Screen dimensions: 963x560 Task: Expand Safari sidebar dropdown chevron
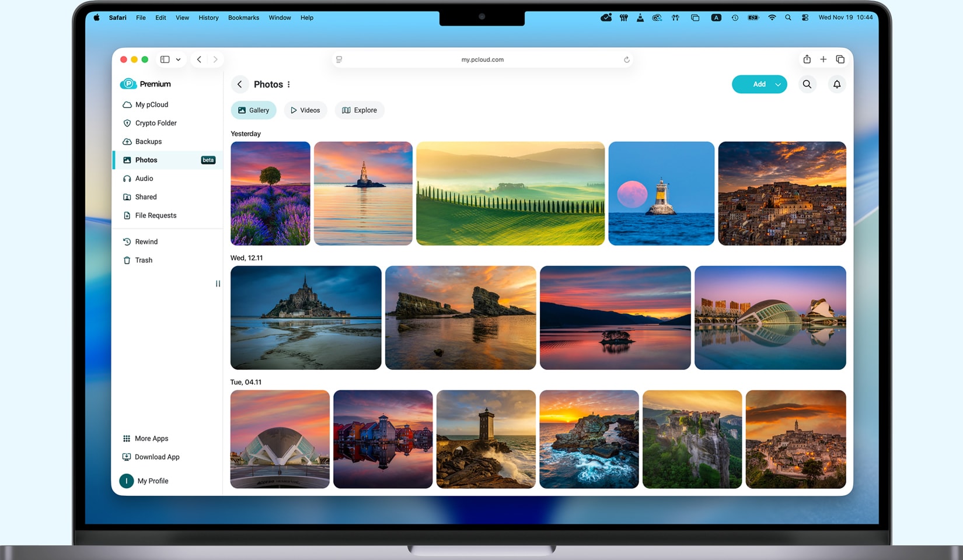[178, 60]
